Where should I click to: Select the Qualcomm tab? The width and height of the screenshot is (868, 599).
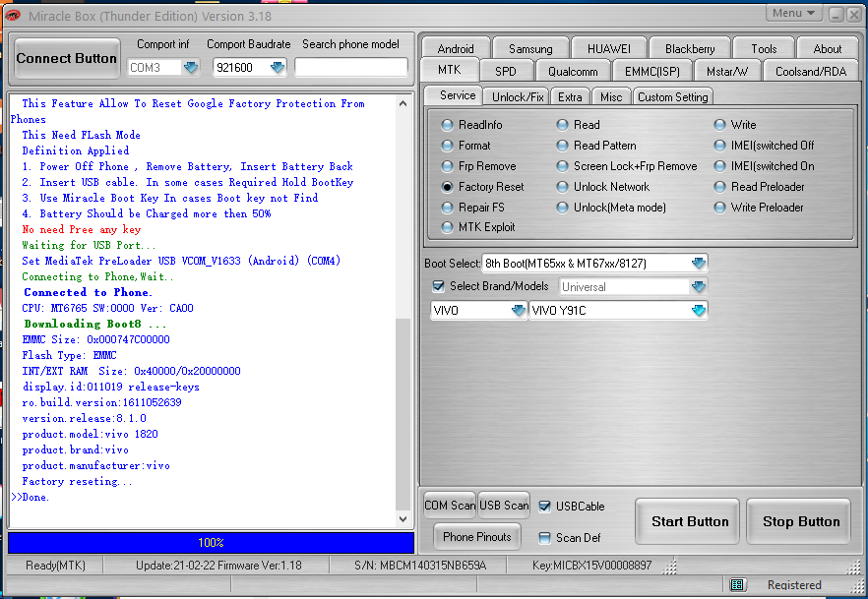(x=573, y=72)
